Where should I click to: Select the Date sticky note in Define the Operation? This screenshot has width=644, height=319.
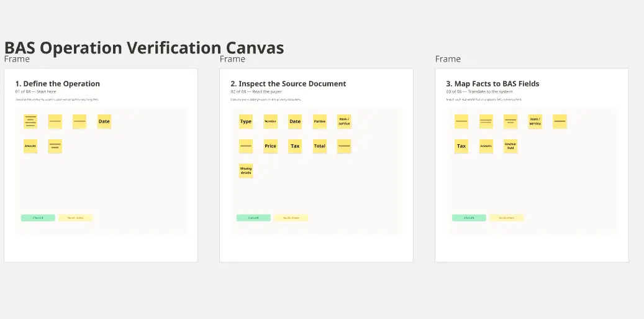pyautogui.click(x=104, y=121)
